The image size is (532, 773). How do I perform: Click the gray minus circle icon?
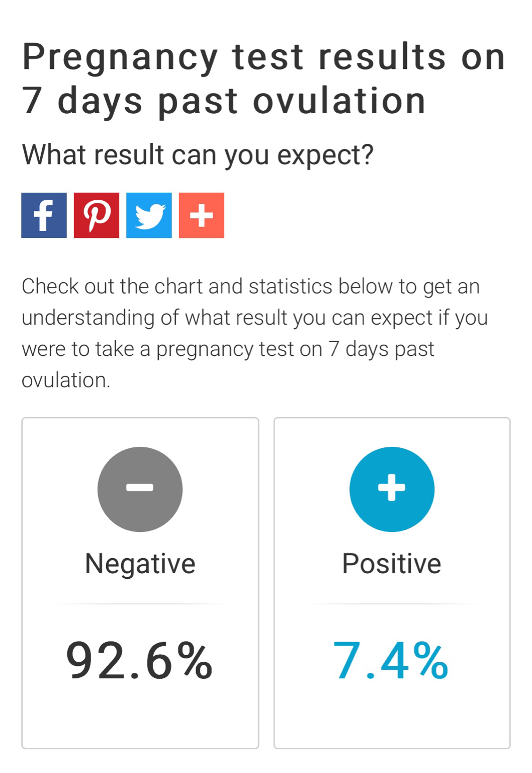coord(140,489)
